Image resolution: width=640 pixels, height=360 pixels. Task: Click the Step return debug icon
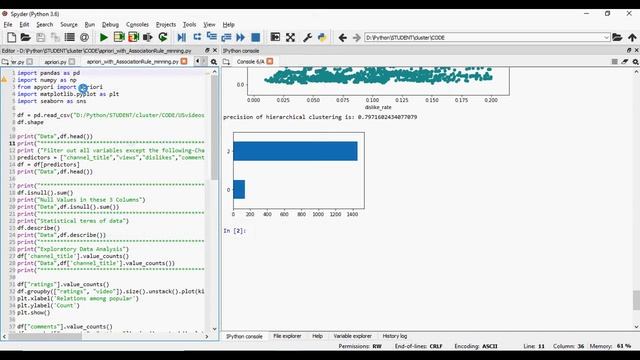(x=226, y=38)
